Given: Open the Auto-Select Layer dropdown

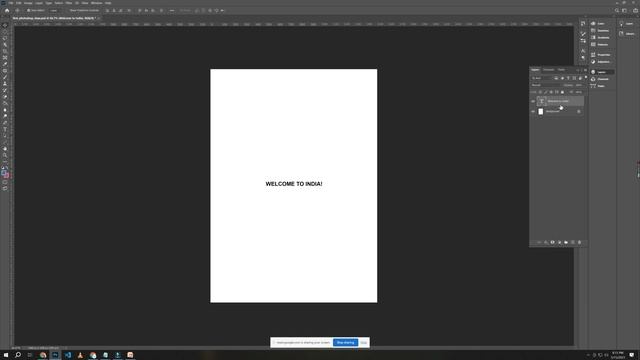Looking at the screenshot, I should click(x=54, y=10).
